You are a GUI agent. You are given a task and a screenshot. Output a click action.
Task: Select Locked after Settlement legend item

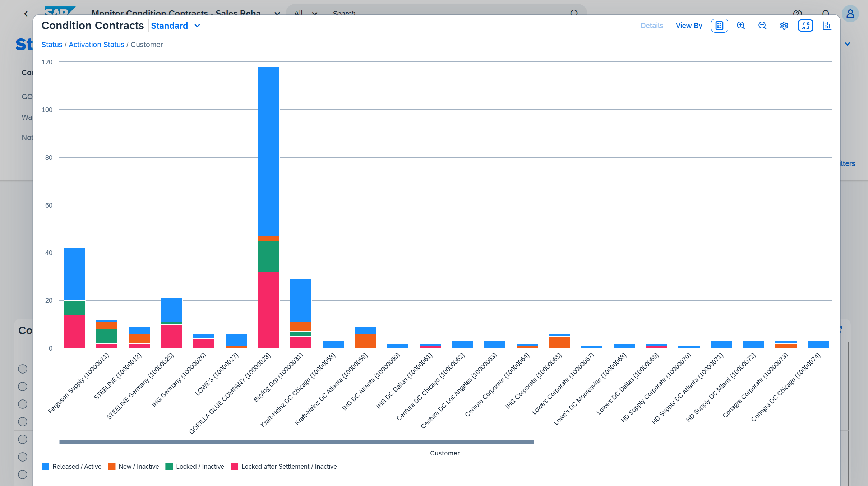[284, 466]
